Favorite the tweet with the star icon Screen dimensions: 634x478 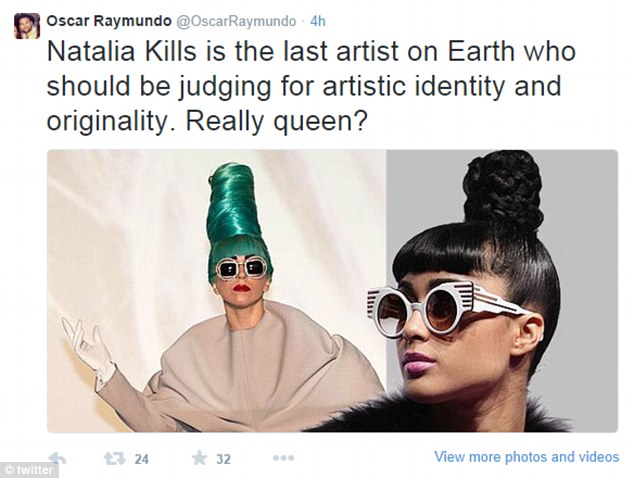199,458
